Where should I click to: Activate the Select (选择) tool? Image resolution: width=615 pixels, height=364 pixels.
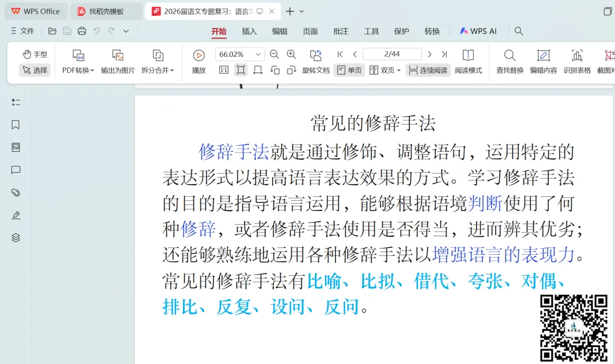[35, 70]
